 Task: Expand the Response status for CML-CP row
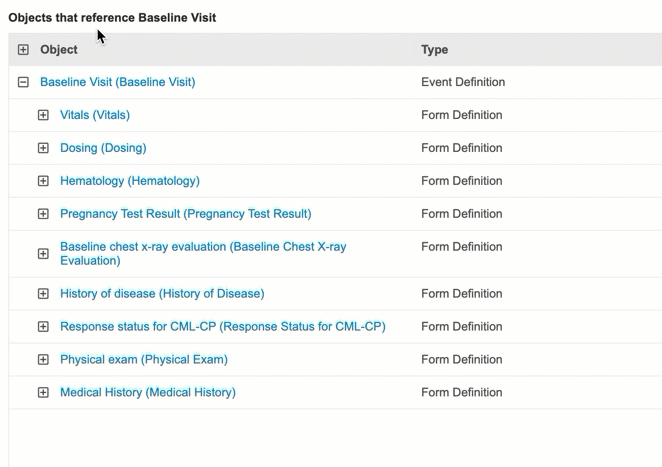click(43, 327)
